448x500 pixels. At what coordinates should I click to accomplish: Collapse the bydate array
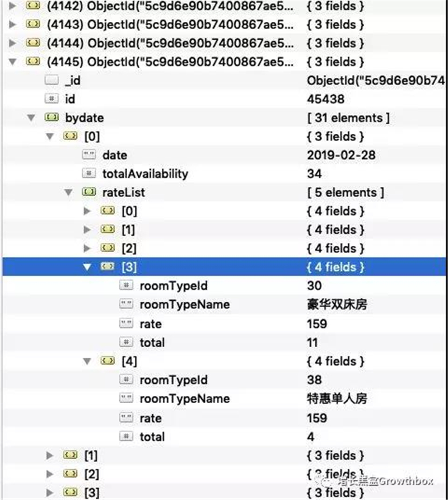point(31,118)
